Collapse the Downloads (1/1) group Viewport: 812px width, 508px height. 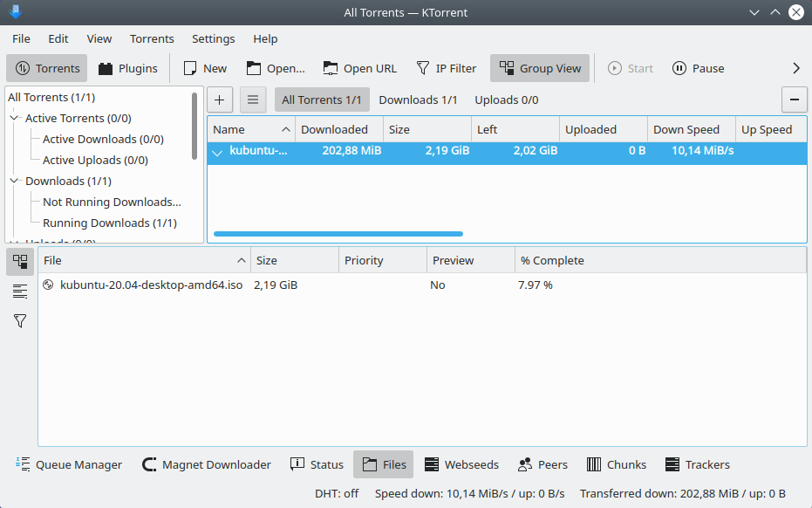[x=15, y=181]
